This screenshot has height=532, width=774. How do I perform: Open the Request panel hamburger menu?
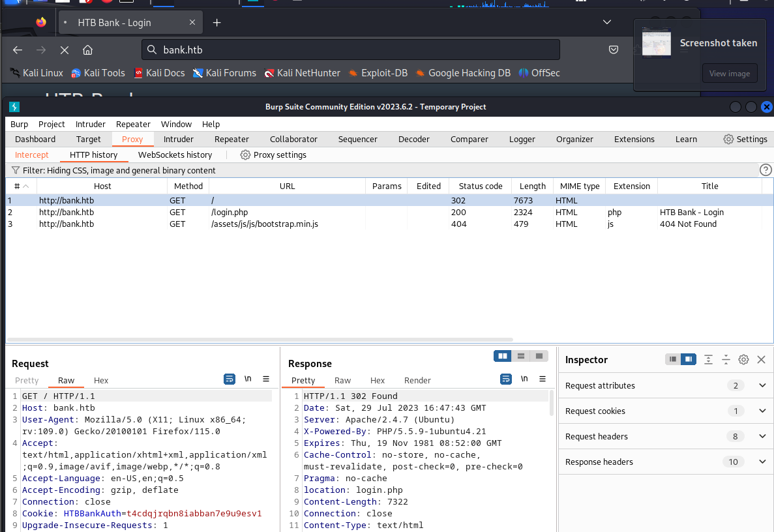266,379
